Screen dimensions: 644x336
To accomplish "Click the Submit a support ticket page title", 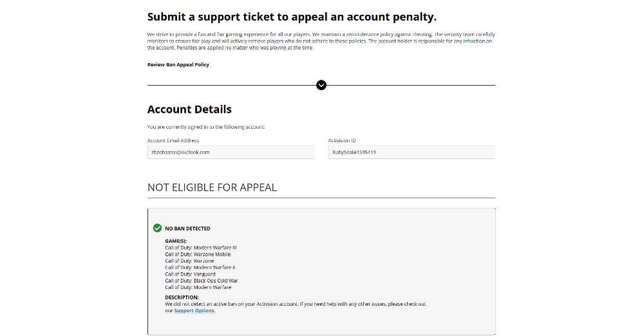I will point(292,17).
